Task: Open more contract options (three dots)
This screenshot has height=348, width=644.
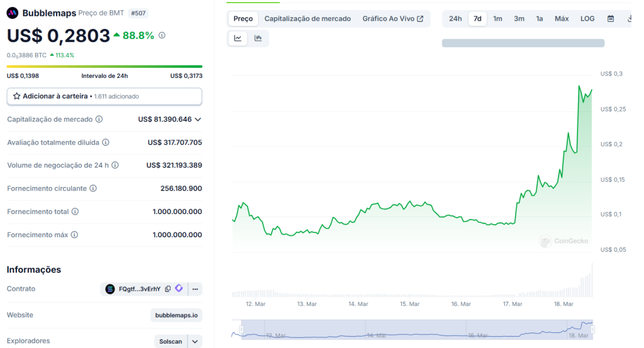Action: tap(195, 289)
